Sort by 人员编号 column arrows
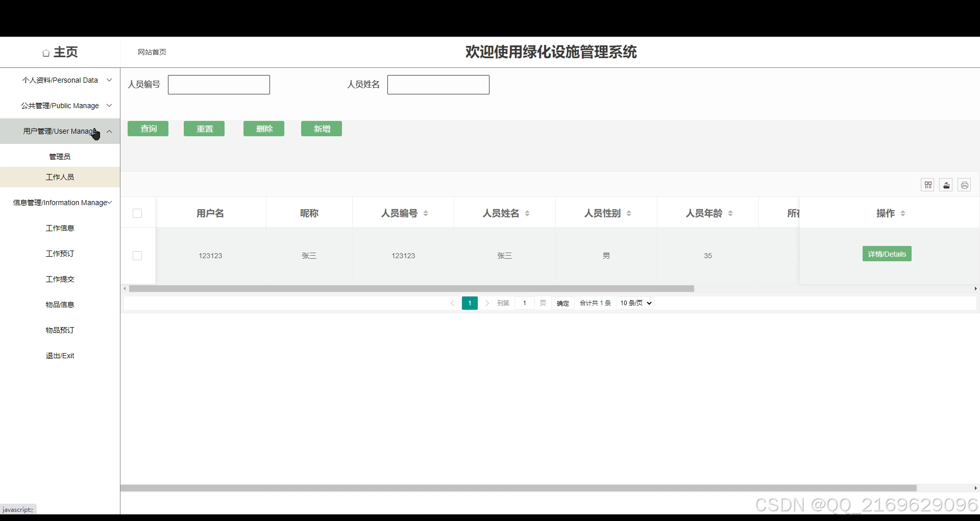Viewport: 980px width, 521px height. 426,213
